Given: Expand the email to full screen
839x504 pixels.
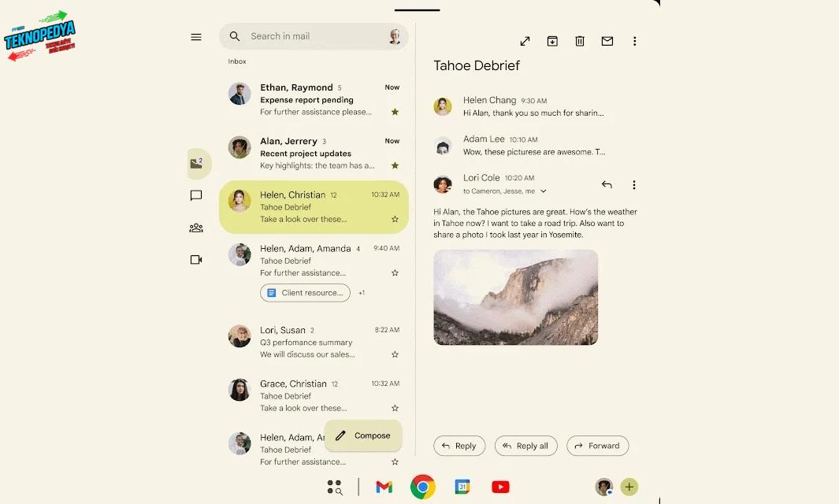Looking at the screenshot, I should coord(525,41).
